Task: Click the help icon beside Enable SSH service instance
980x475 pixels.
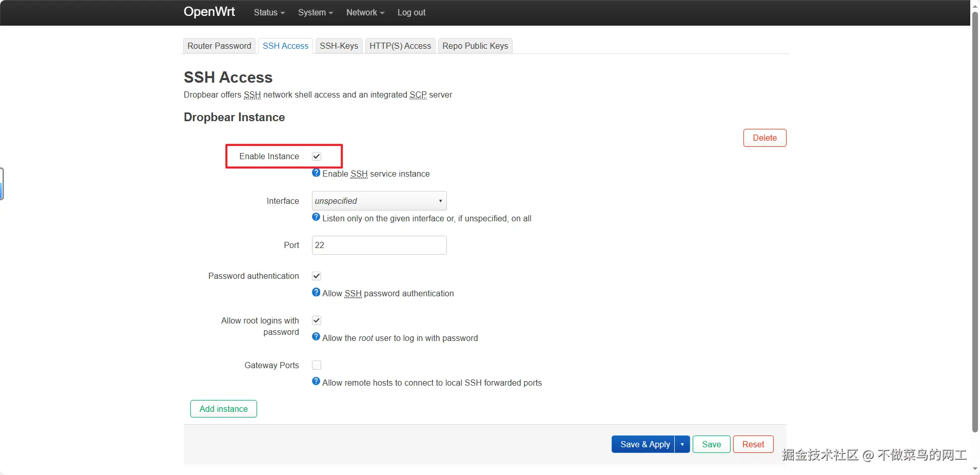Action: point(316,173)
